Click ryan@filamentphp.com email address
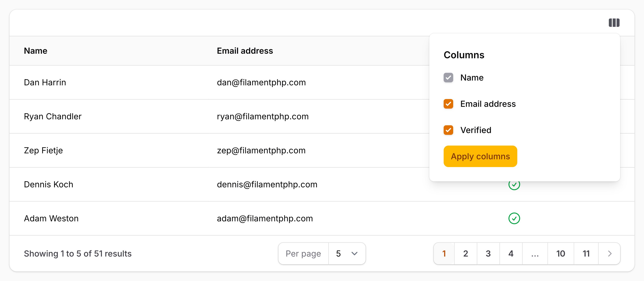Screen dimensions: 644x281 [x=263, y=116]
